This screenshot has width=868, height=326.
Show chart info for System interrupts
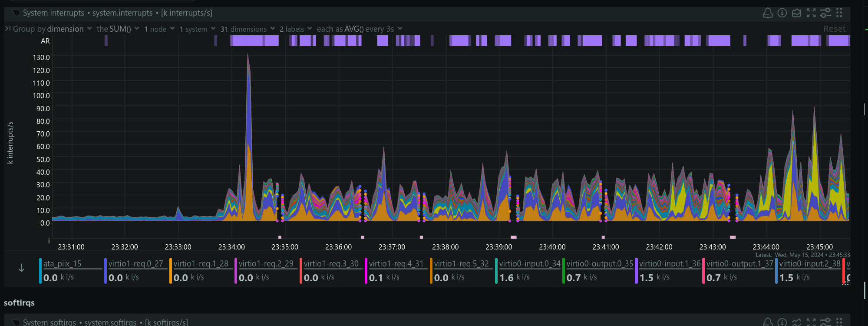click(782, 13)
